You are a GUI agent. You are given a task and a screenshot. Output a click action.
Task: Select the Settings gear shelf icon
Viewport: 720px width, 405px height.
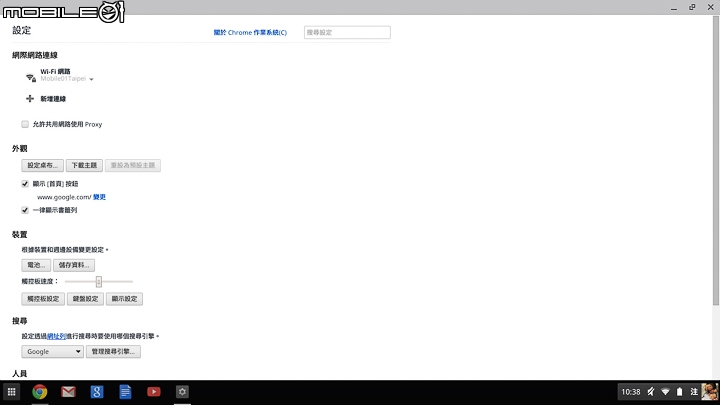point(182,392)
